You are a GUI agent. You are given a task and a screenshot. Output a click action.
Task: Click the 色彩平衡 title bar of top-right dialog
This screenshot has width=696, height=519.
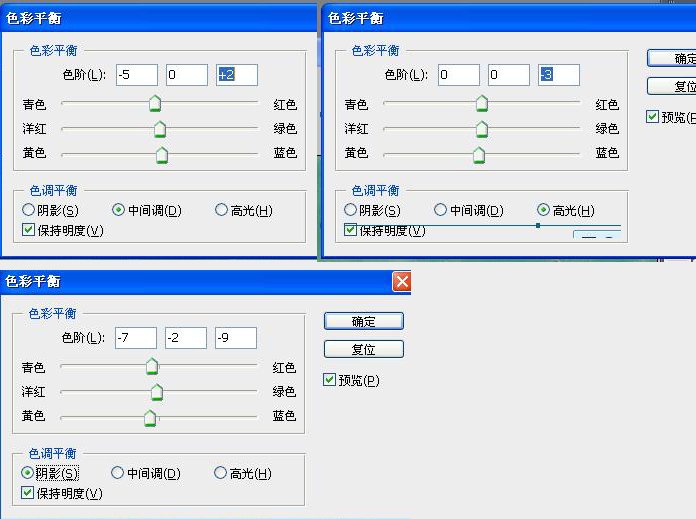[509, 18]
